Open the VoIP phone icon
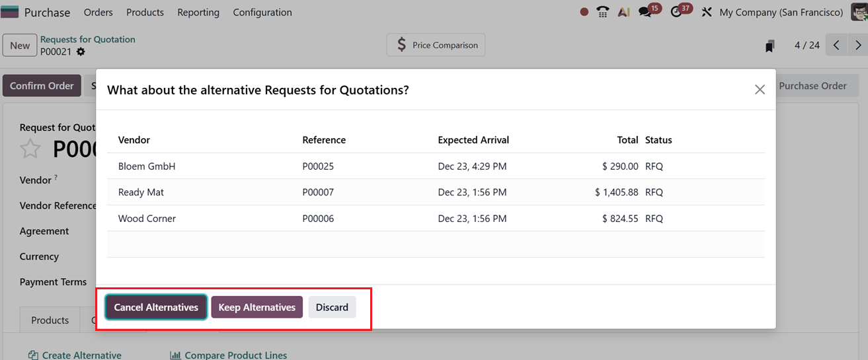 point(602,12)
